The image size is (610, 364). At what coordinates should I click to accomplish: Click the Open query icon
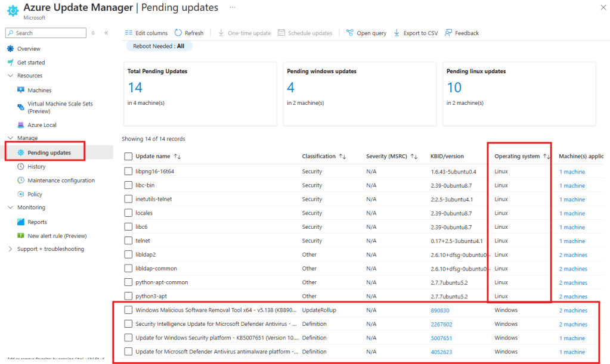pos(350,33)
